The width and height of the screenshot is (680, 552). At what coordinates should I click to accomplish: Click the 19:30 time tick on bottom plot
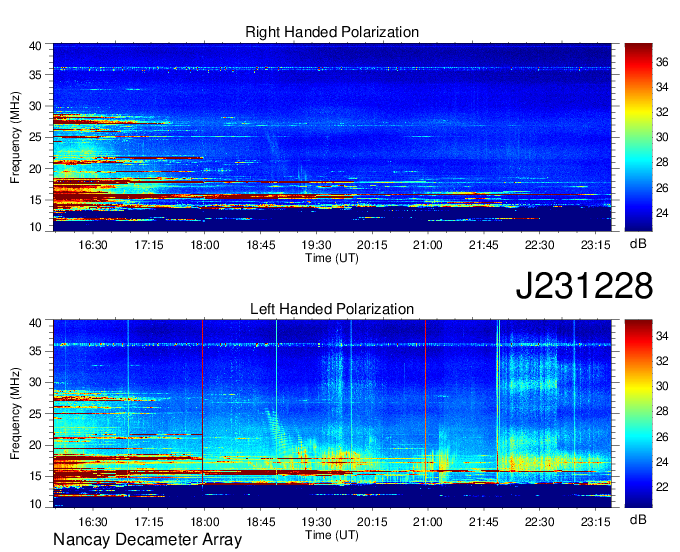tap(316, 522)
